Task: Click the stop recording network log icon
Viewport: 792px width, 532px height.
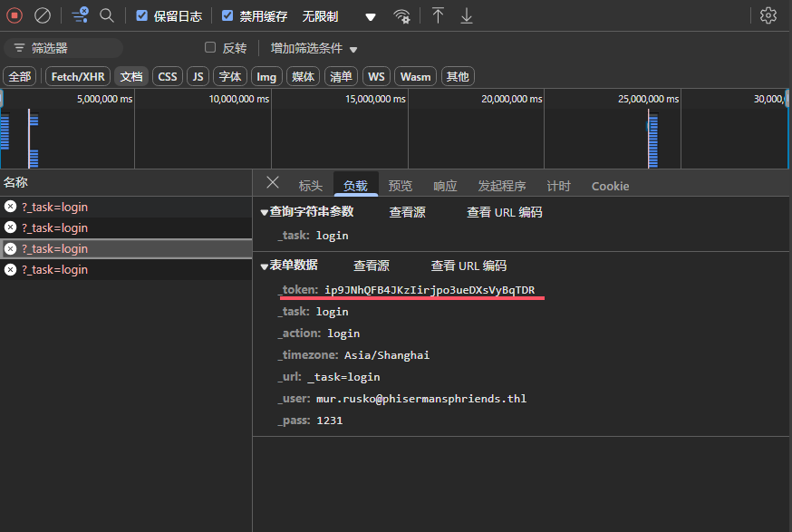Action: tap(14, 15)
